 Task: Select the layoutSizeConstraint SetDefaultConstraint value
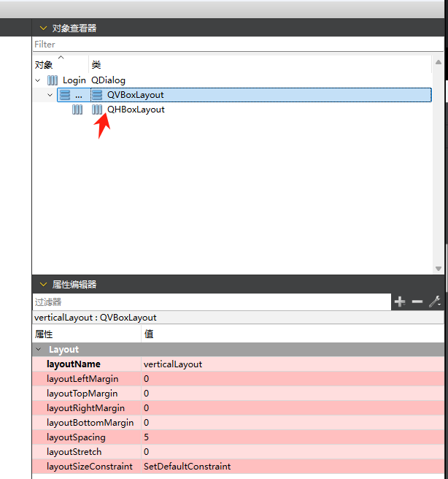tap(292, 467)
